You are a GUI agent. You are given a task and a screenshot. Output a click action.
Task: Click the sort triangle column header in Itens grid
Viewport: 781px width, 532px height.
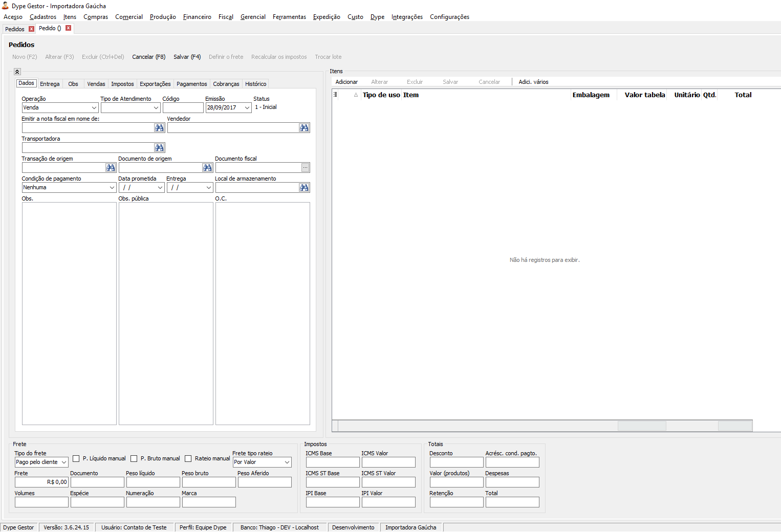(356, 95)
